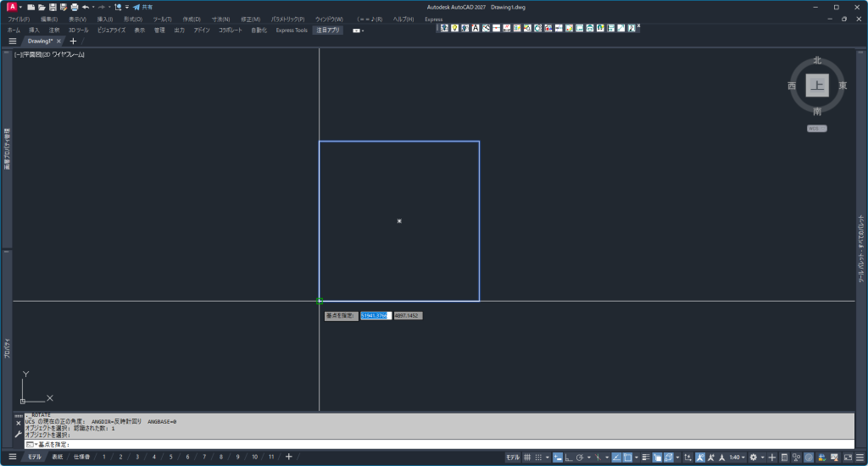
Task: Toggle the drawing grid display
Action: click(527, 458)
